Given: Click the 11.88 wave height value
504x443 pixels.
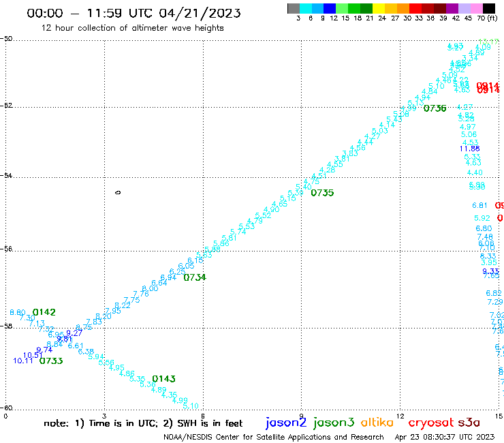Looking at the screenshot, I should tap(470, 149).
